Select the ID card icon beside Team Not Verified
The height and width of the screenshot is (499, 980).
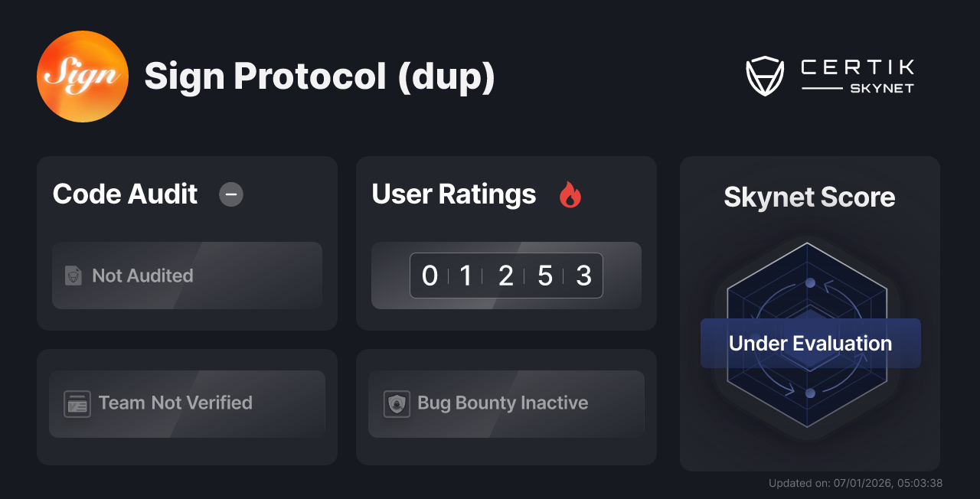coord(77,403)
